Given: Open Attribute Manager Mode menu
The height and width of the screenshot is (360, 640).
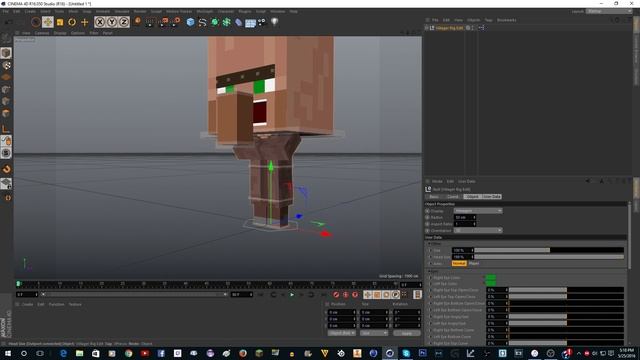Looking at the screenshot, I should [437, 181].
